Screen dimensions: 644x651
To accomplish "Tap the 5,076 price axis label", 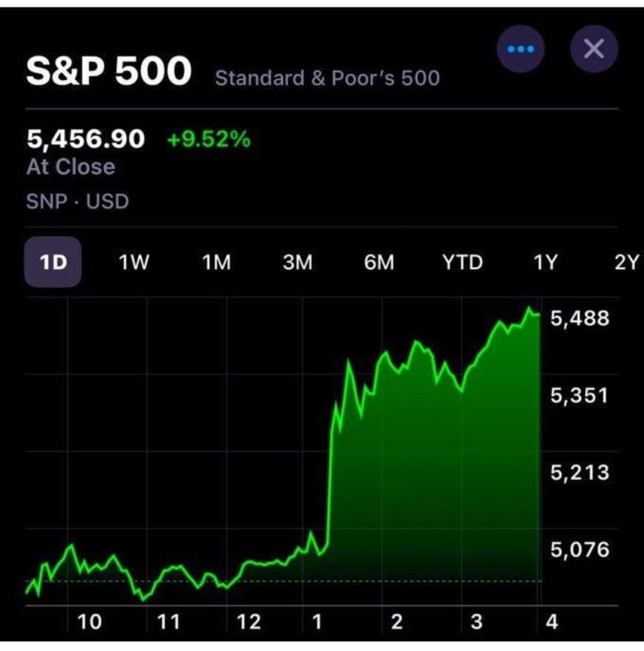I will pos(580,549).
